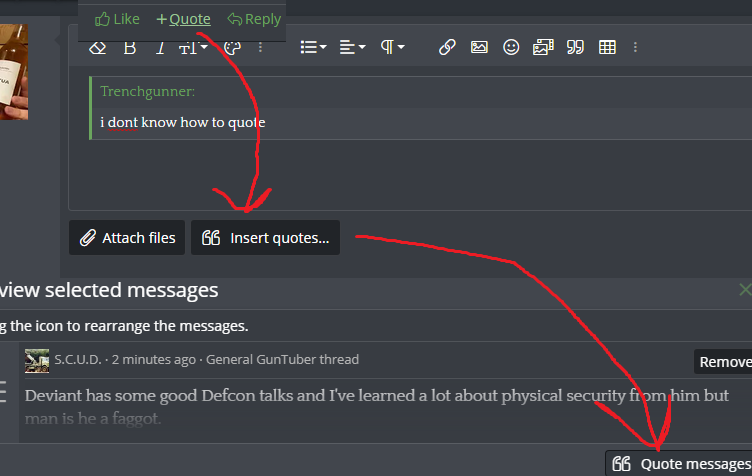Toggle bold formatting
Screen dimensions: 752x476
[x=129, y=48]
